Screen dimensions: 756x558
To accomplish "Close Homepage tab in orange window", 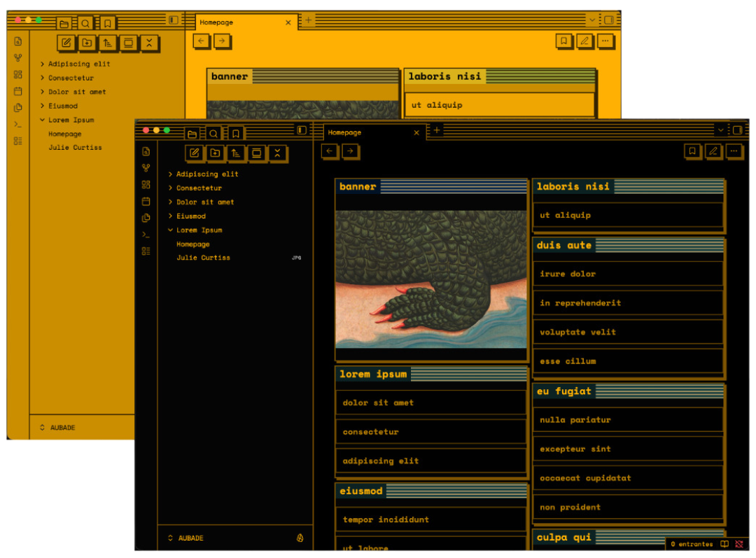I will [x=288, y=22].
